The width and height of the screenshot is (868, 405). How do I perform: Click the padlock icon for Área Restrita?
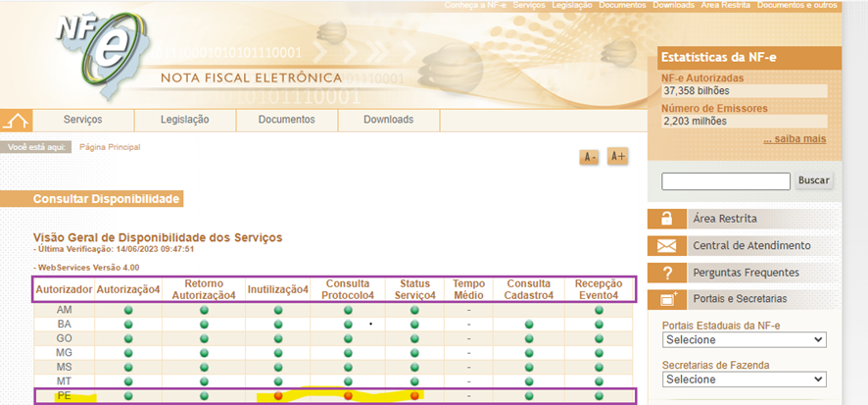(666, 219)
